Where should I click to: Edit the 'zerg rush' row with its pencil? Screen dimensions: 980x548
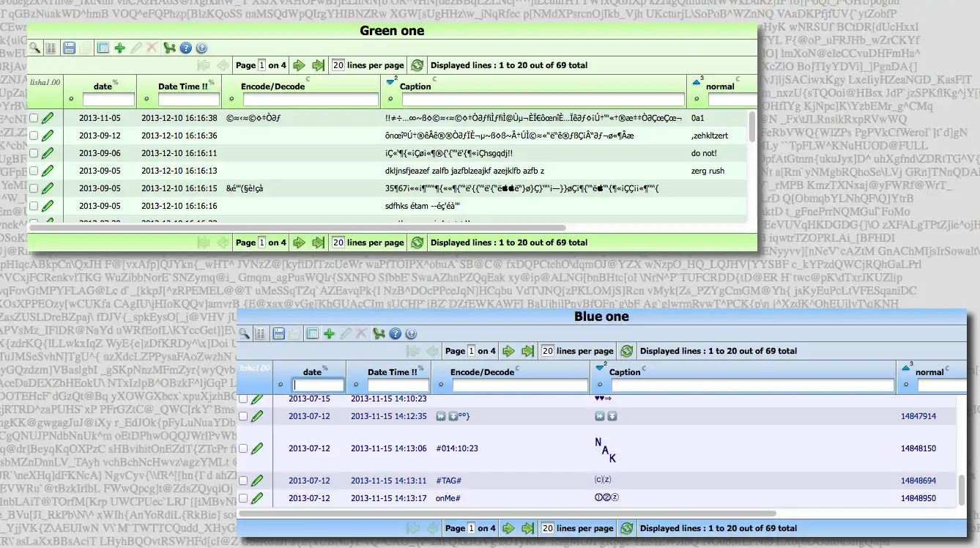(48, 170)
